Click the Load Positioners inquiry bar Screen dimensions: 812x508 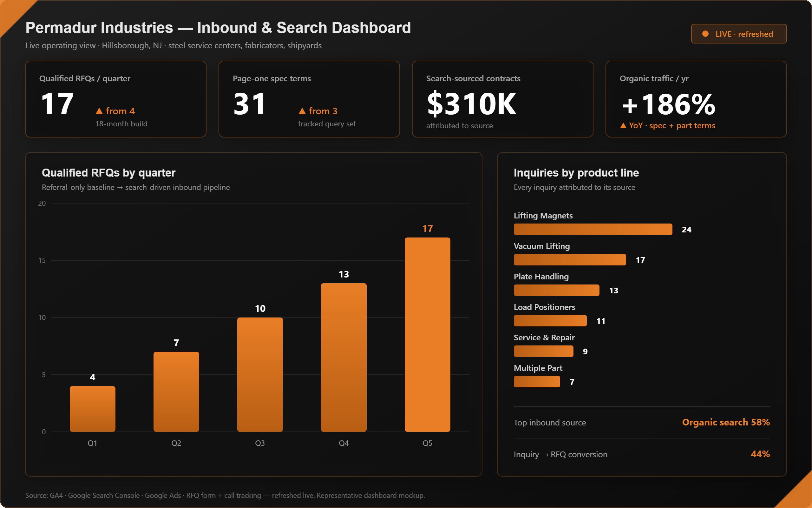pos(550,321)
